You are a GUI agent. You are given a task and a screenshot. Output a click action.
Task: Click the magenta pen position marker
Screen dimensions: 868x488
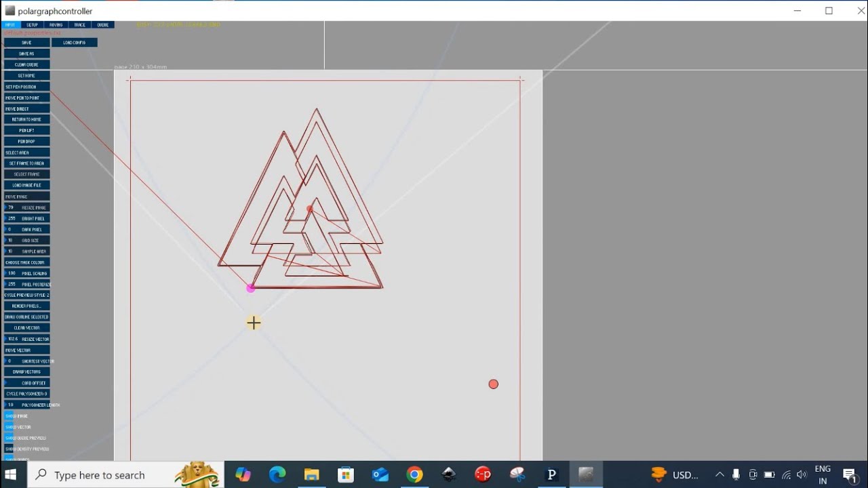[x=251, y=289]
